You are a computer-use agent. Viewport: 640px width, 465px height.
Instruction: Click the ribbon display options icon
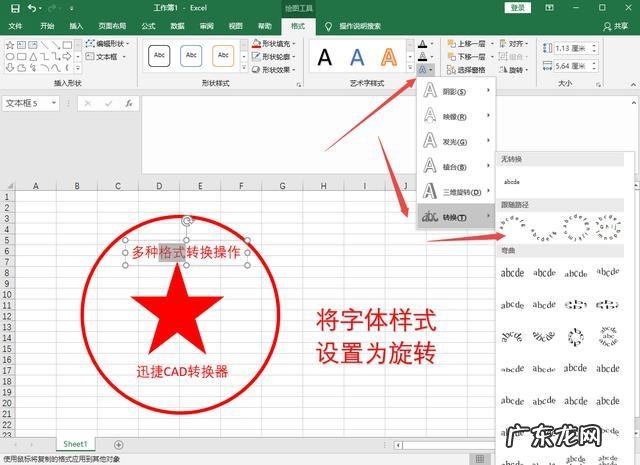[x=549, y=8]
